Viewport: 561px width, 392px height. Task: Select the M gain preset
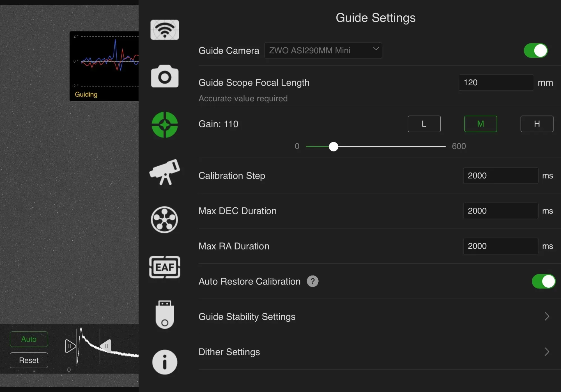[480, 124]
